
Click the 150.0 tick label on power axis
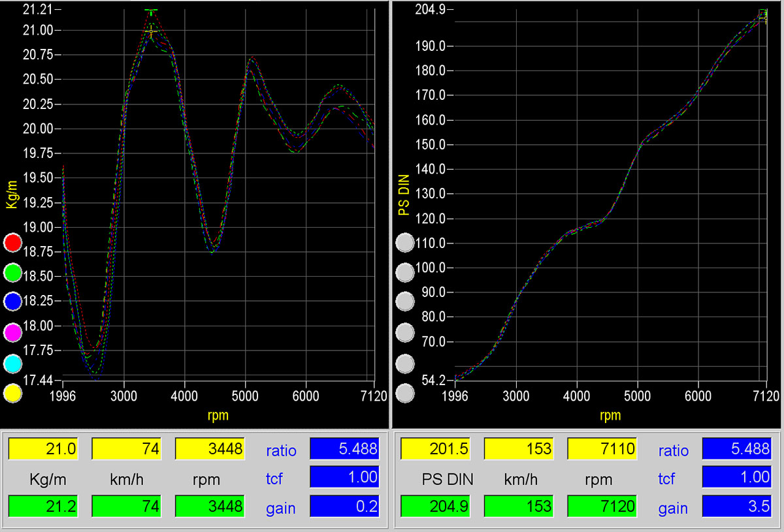click(x=431, y=144)
